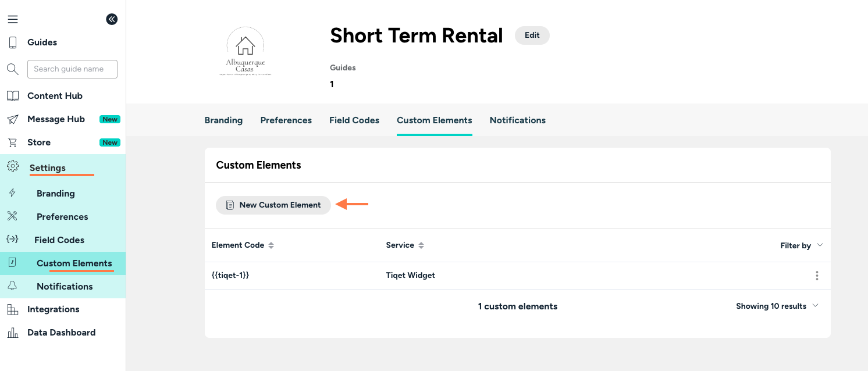Click the Data Dashboard chart icon
Viewport: 868px width, 371px height.
[x=13, y=333]
